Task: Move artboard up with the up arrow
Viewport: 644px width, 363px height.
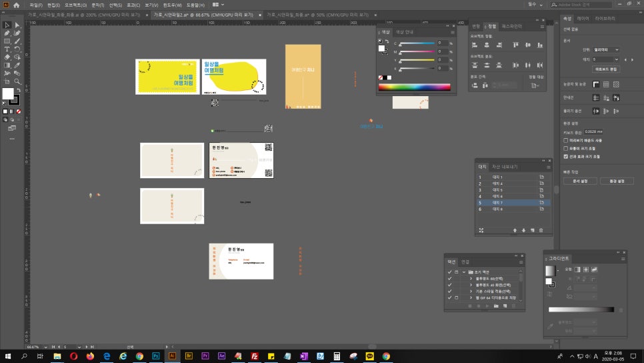Action: tap(515, 230)
